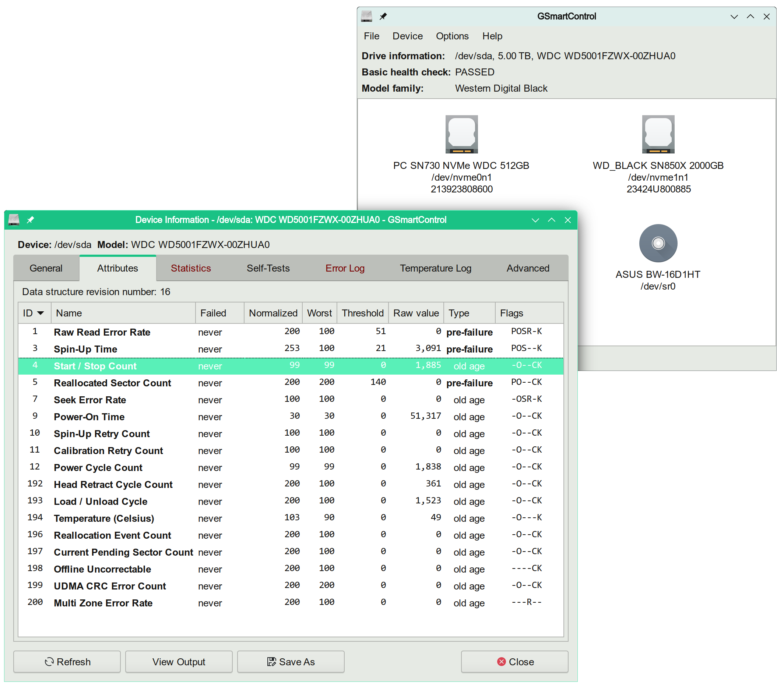
Task: Click the Close button in Device Information
Action: (x=514, y=661)
